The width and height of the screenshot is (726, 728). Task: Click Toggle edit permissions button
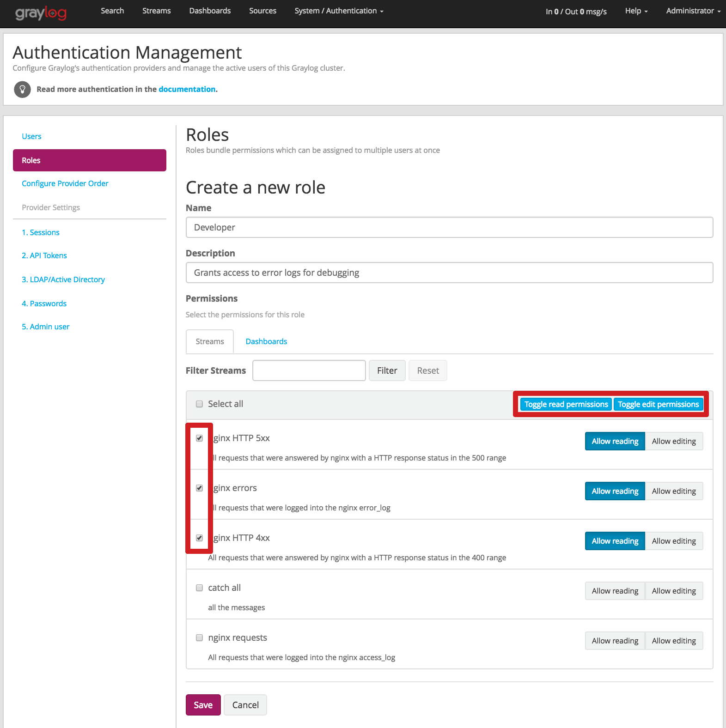[658, 404]
